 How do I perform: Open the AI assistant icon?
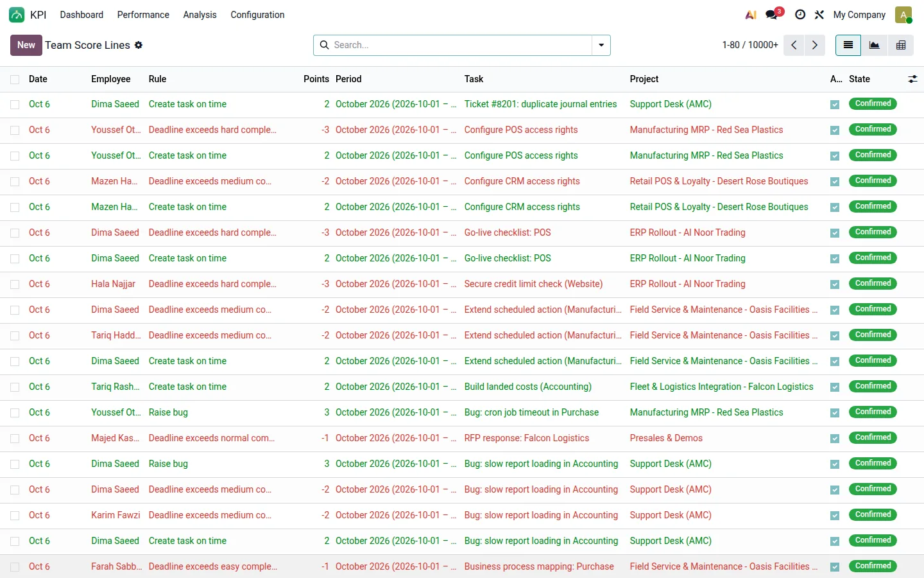(751, 15)
